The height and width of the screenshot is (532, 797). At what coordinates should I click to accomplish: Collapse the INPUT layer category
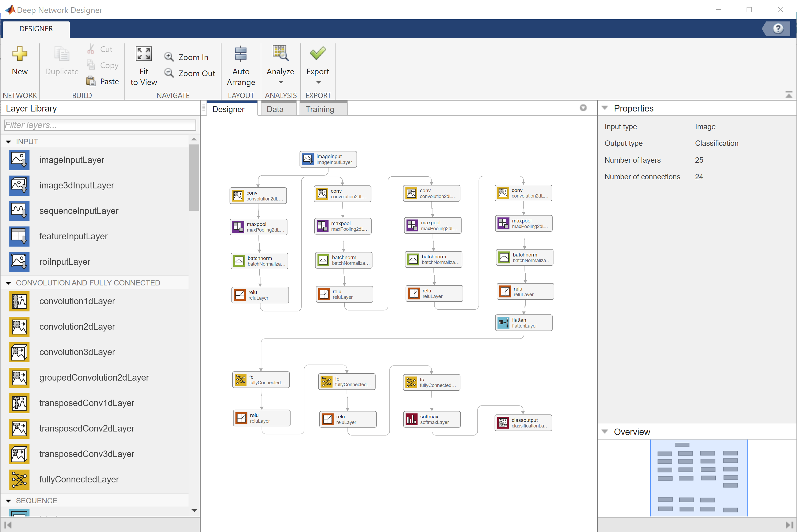(x=9, y=142)
